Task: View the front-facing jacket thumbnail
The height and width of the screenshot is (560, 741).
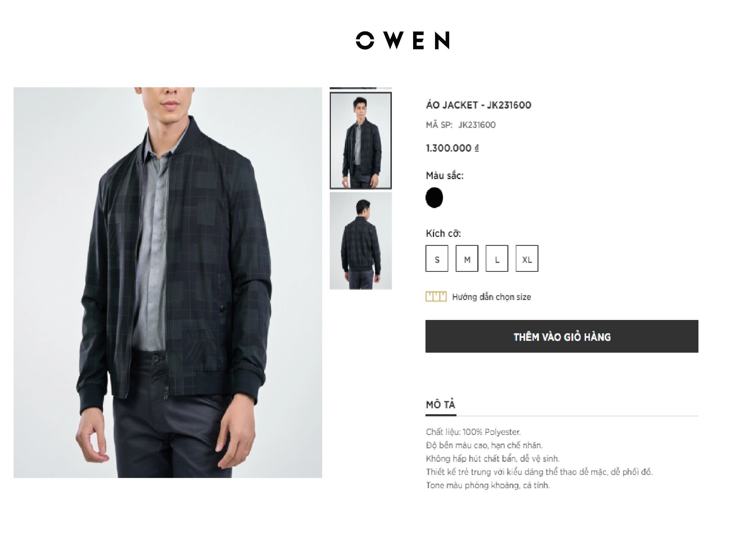Action: (360, 141)
